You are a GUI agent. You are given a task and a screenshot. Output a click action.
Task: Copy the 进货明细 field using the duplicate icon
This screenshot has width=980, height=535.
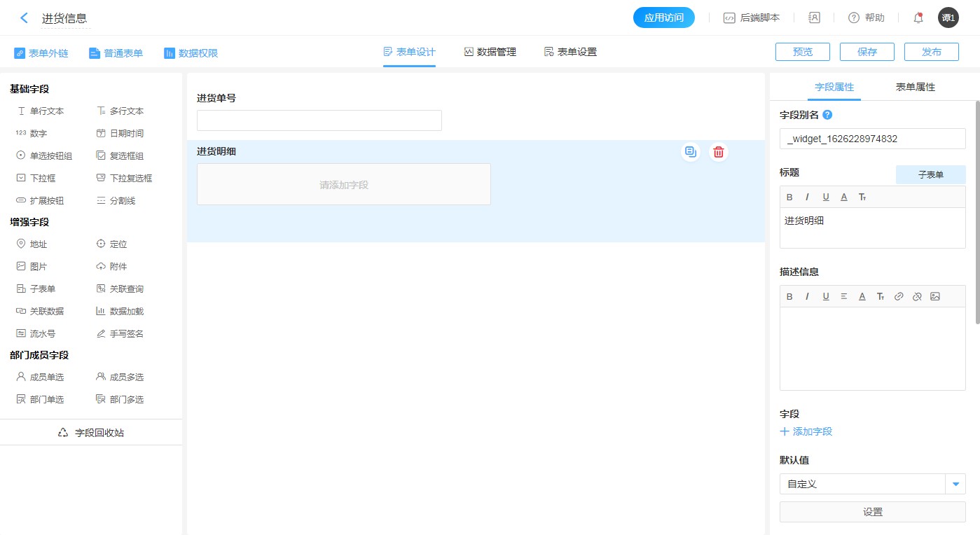click(691, 152)
